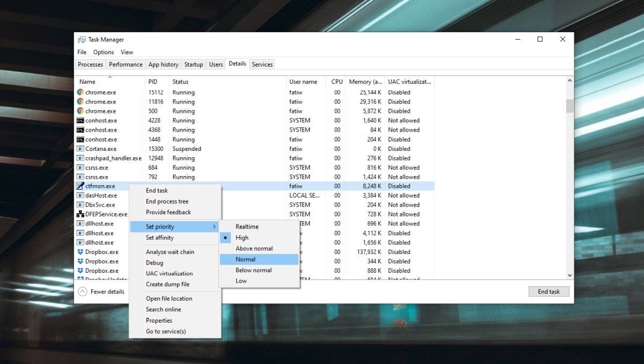Click the Cortana.exe process icon

pyautogui.click(x=82, y=149)
